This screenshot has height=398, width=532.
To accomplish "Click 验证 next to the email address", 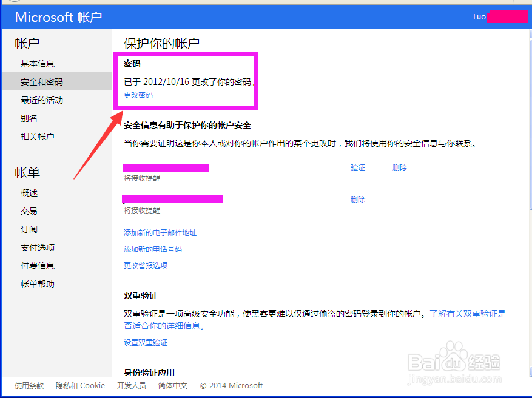I will [358, 167].
